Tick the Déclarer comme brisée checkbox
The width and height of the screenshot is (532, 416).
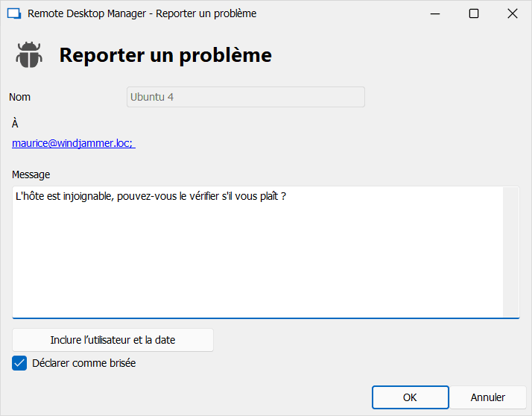[19, 363]
